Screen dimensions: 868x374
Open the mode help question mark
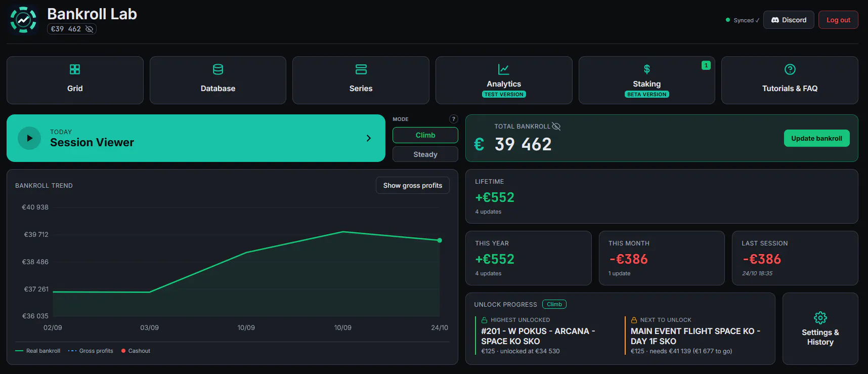tap(454, 119)
